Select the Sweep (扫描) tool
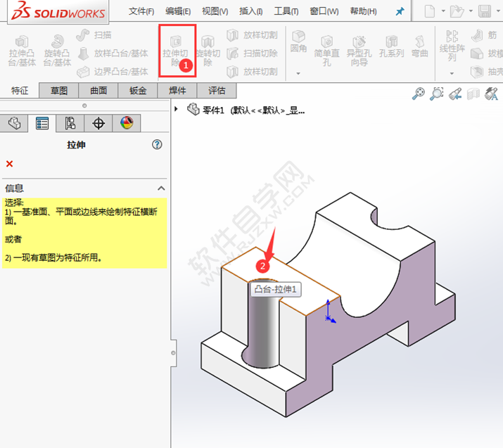 94,35
